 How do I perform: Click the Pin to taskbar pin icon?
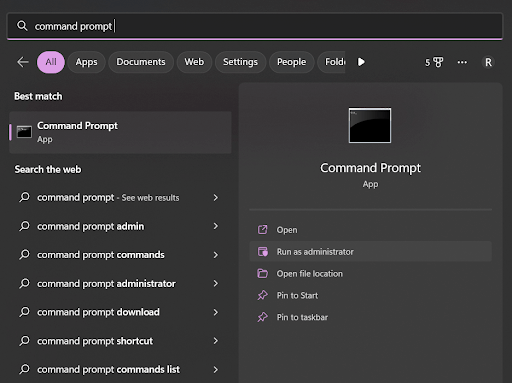click(263, 317)
